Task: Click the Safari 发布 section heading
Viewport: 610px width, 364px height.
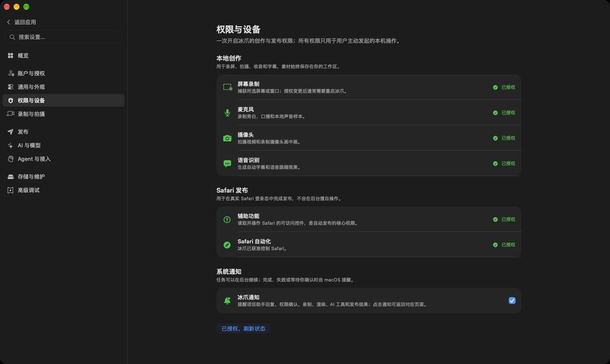Action: (232, 190)
